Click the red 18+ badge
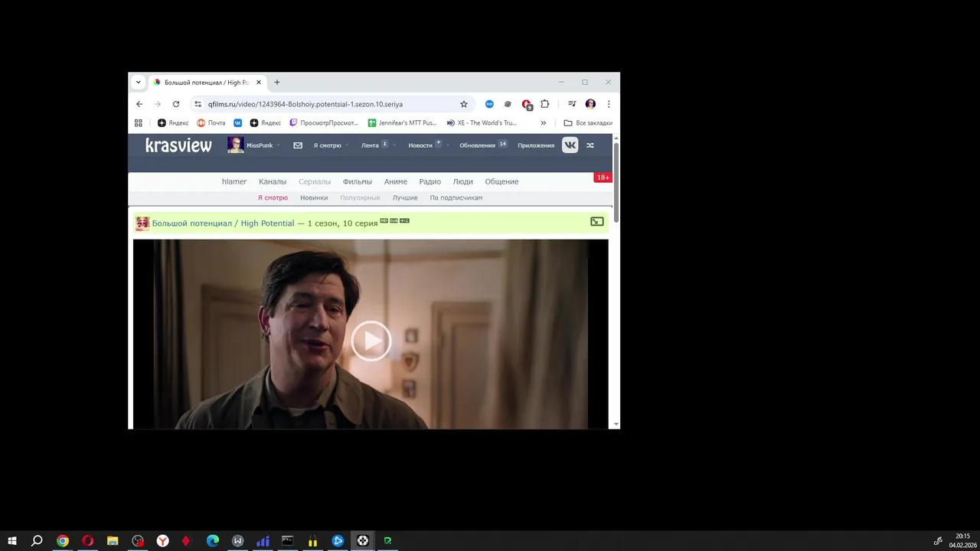 tap(603, 178)
